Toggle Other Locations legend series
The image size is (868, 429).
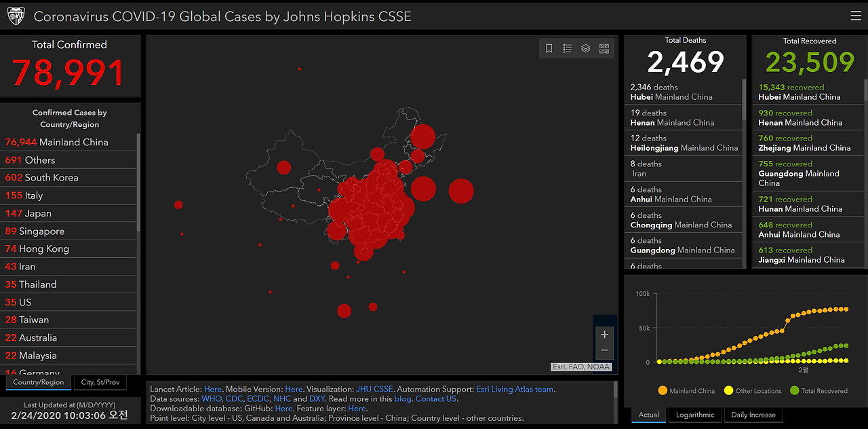pos(753,390)
